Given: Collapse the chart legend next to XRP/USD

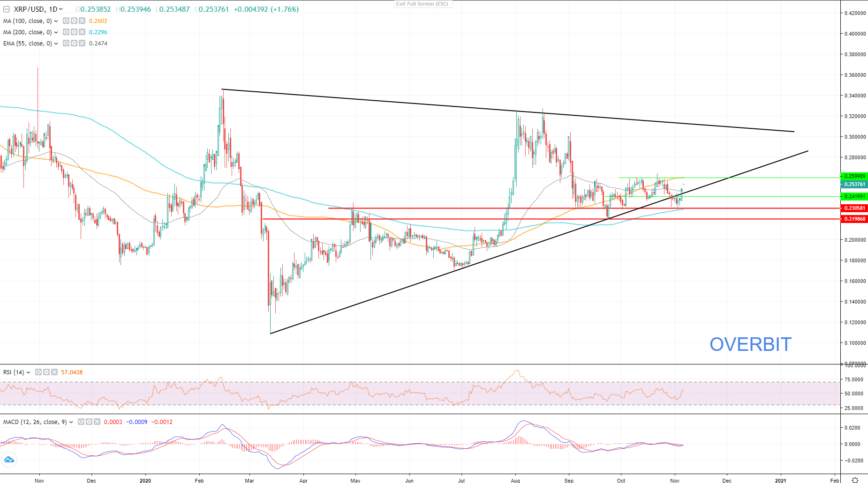Looking at the screenshot, I should click(x=7, y=9).
